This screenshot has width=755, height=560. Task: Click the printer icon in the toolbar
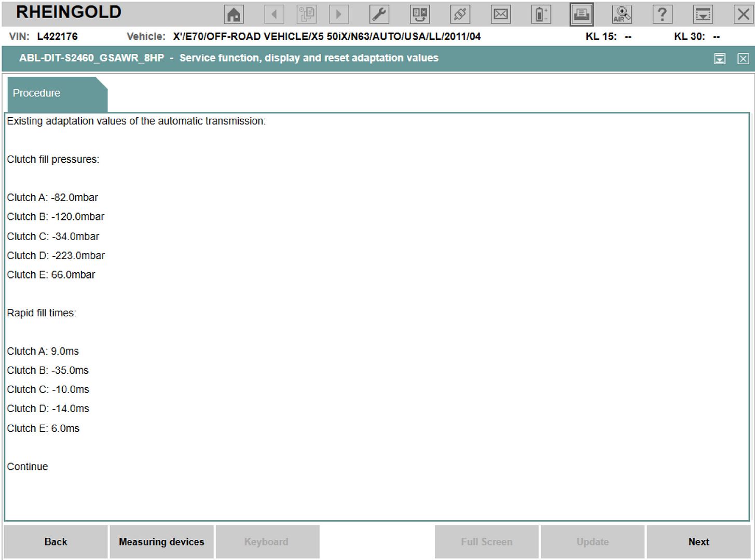click(x=581, y=14)
